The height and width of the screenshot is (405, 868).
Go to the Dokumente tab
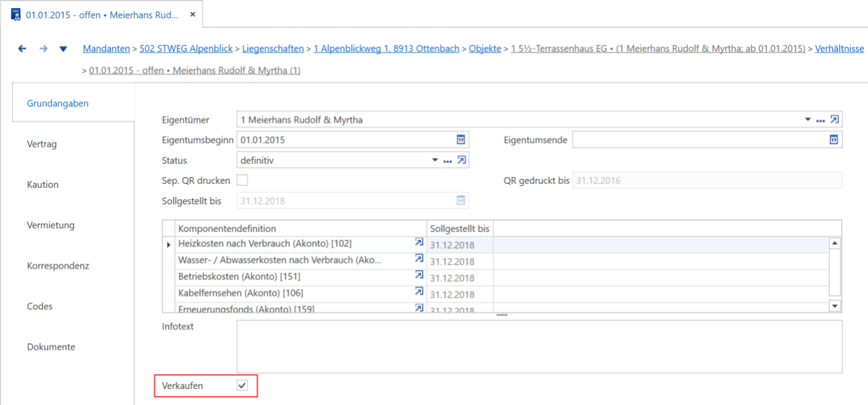tap(51, 347)
